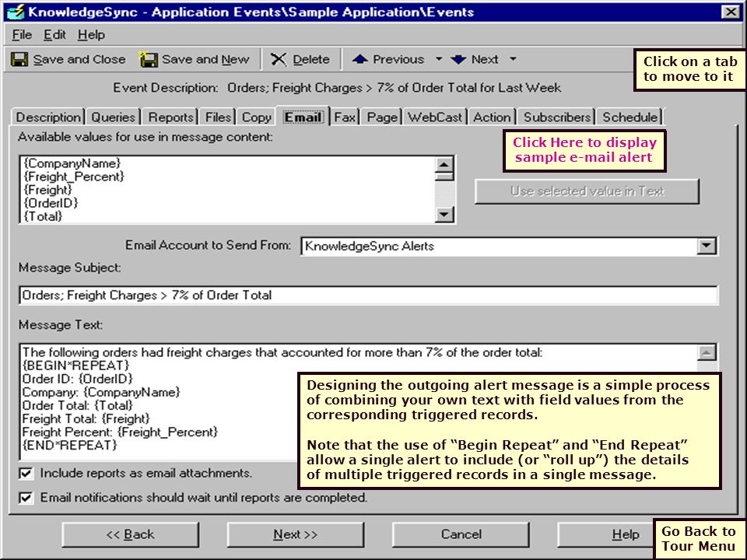Click the Cancel button
Viewport: 747px width, 560px height.
pyautogui.click(x=461, y=535)
